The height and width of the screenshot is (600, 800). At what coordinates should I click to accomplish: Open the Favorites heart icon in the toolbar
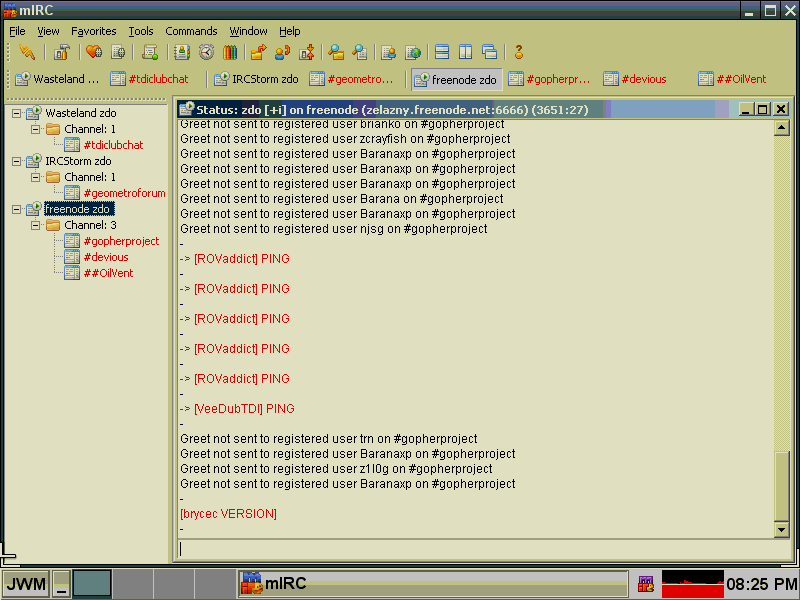point(93,52)
